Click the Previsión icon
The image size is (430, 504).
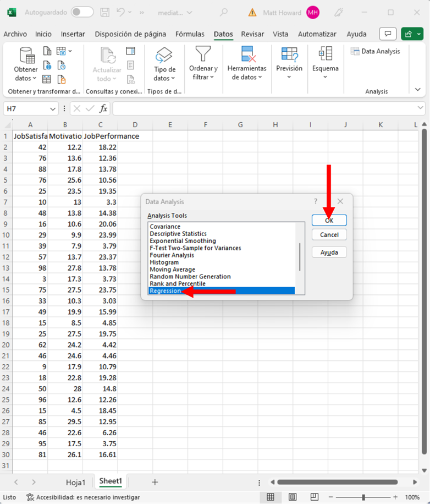click(289, 54)
